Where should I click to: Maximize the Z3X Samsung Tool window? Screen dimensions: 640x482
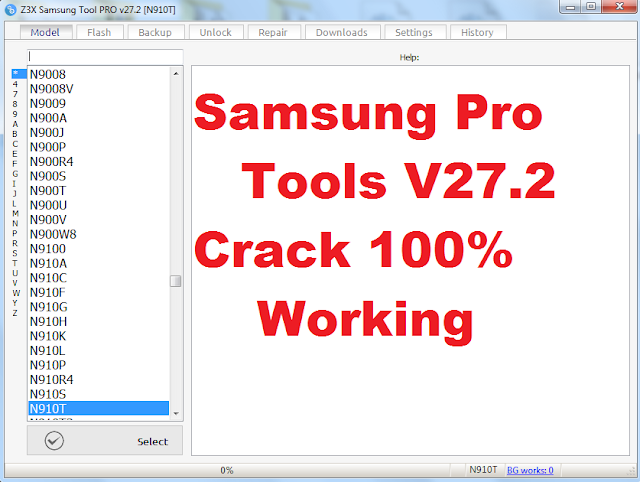(591, 7)
